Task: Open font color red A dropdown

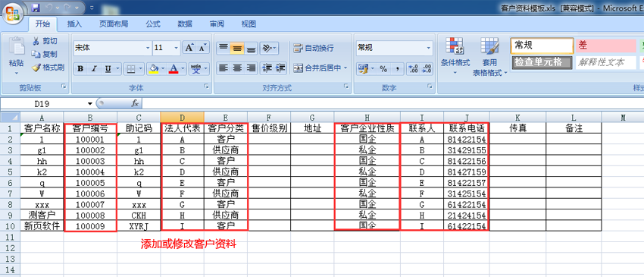Action: tap(183, 69)
